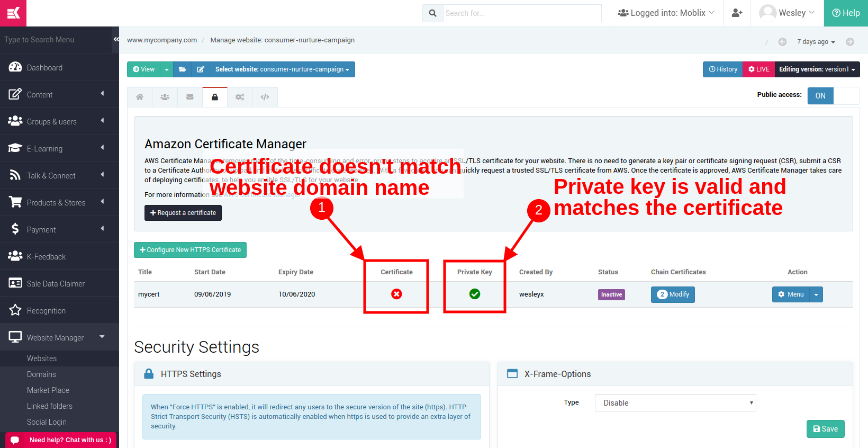Click Configure New HTTPS Certificate
868x448 pixels.
pos(190,250)
